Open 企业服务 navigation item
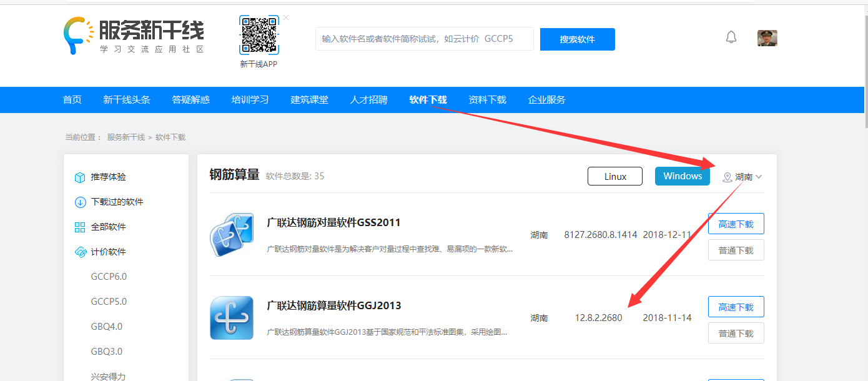868x381 pixels. point(547,100)
